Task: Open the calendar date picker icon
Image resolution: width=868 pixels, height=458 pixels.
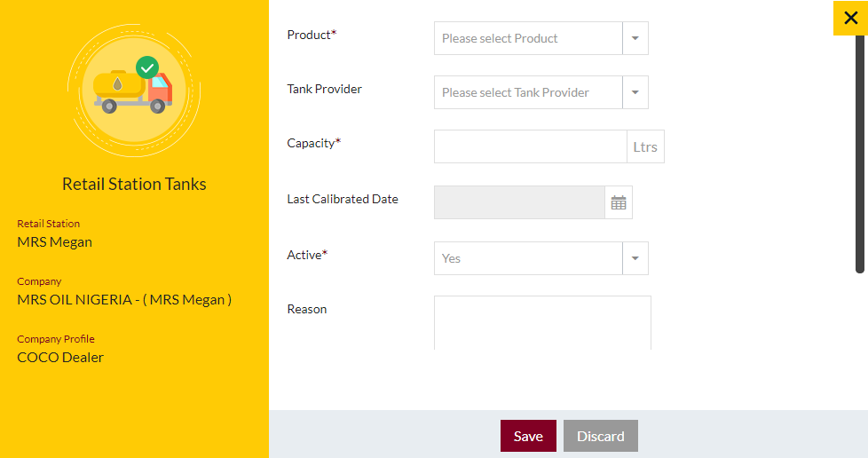Action: (x=619, y=202)
